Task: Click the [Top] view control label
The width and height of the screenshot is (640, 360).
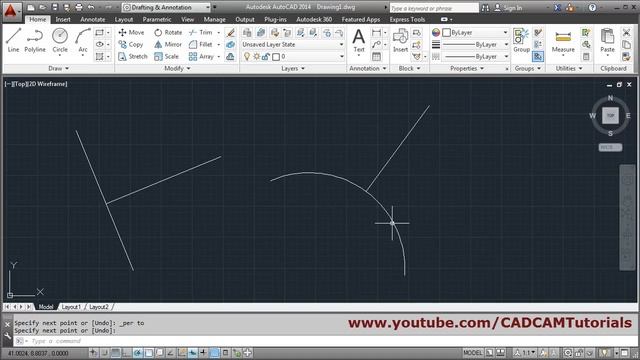Action: (x=19, y=84)
